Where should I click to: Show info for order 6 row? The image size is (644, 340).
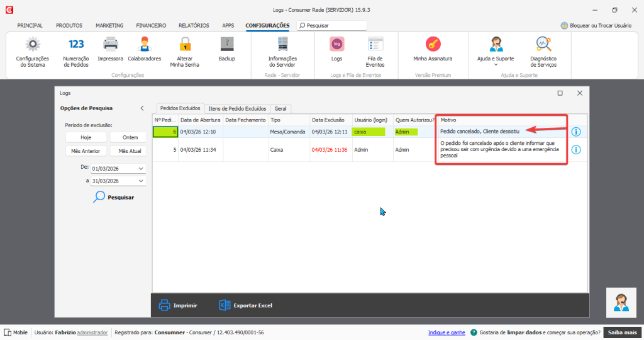[576, 132]
